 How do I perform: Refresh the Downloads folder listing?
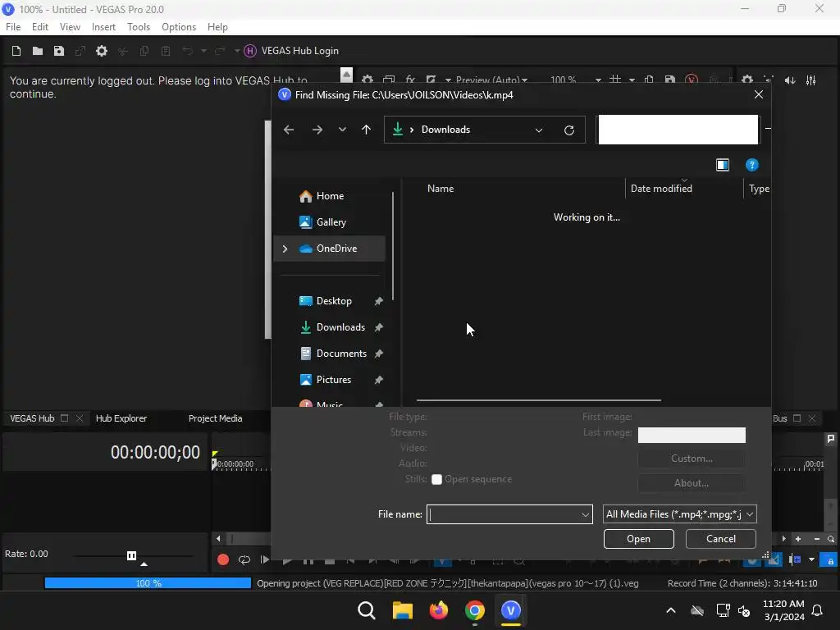[569, 130]
